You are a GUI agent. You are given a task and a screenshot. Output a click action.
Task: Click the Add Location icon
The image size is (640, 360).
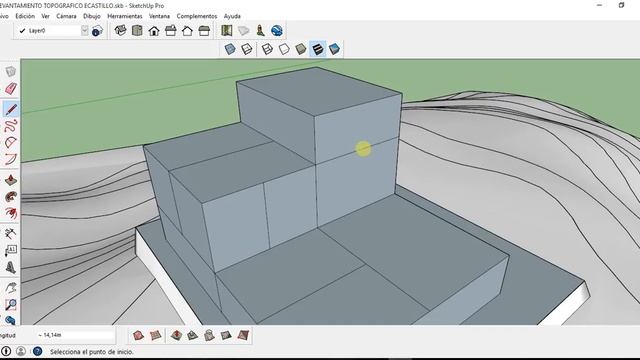(x=227, y=31)
